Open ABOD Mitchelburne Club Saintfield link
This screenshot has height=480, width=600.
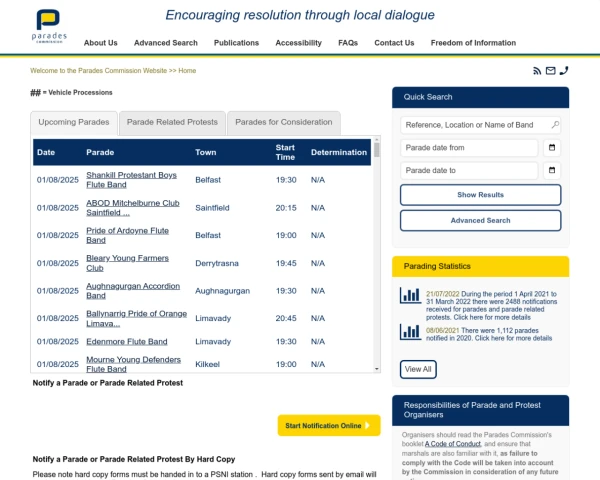click(133, 208)
